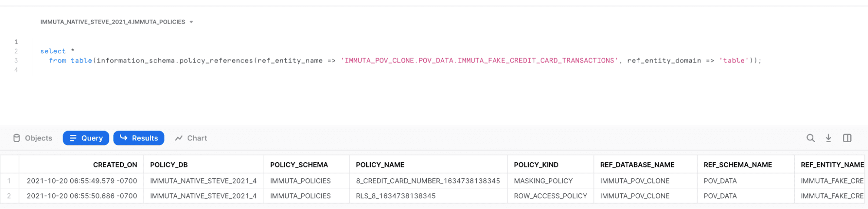Screen dimensions: 868x209
Task: Toggle the Results pane button
Action: (x=139, y=138)
